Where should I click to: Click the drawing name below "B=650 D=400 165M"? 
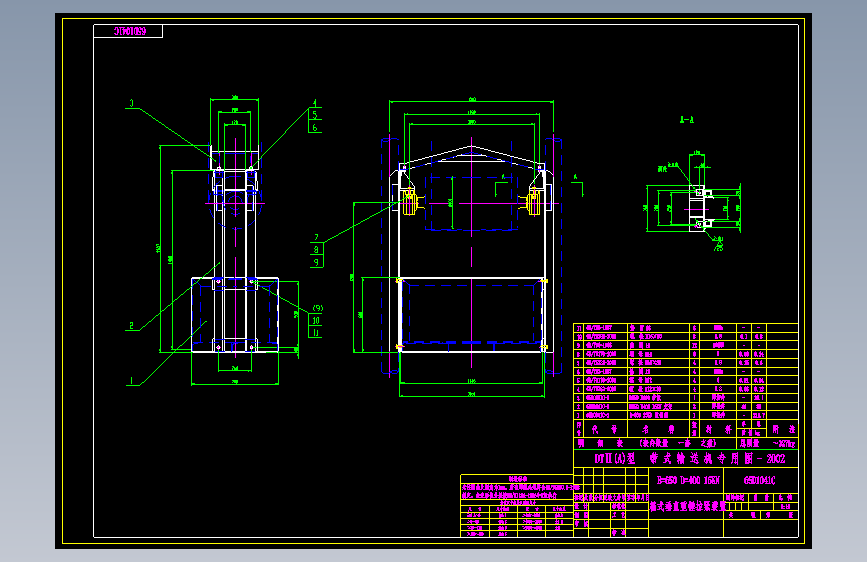point(687,506)
